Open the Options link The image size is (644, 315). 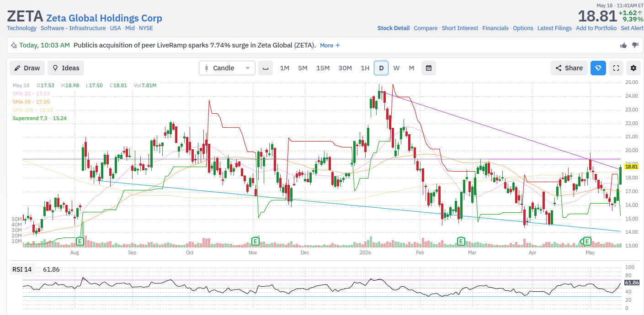[523, 28]
